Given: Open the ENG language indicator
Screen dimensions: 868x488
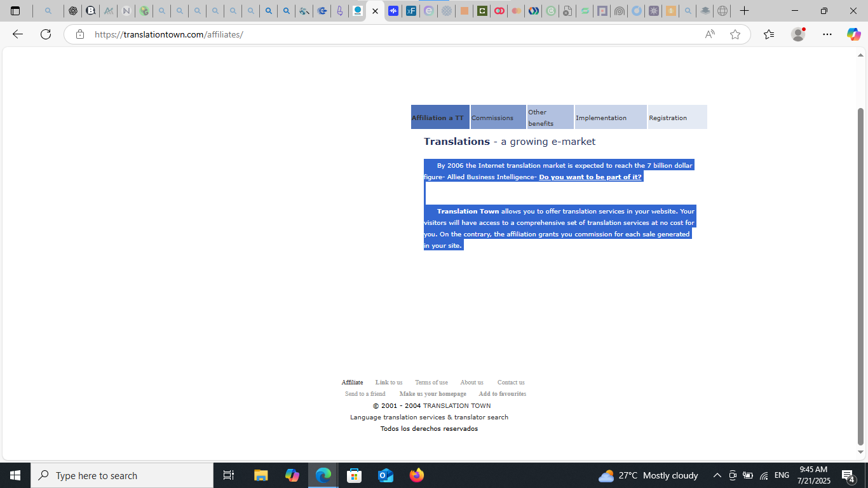Looking at the screenshot, I should (782, 475).
